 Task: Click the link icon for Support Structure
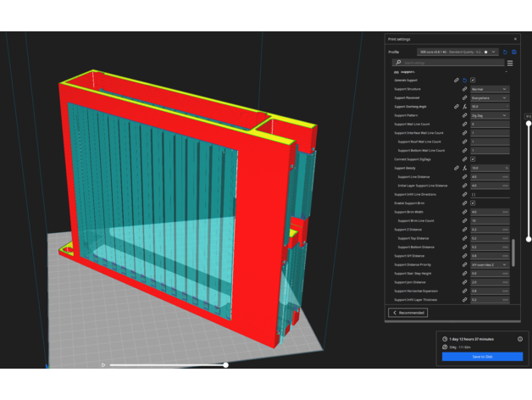tap(464, 89)
